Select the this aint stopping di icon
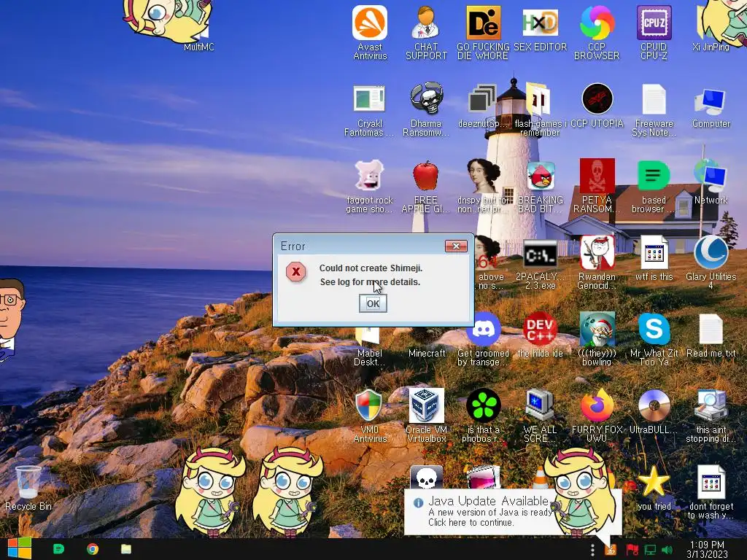The width and height of the screenshot is (747, 560). click(711, 415)
